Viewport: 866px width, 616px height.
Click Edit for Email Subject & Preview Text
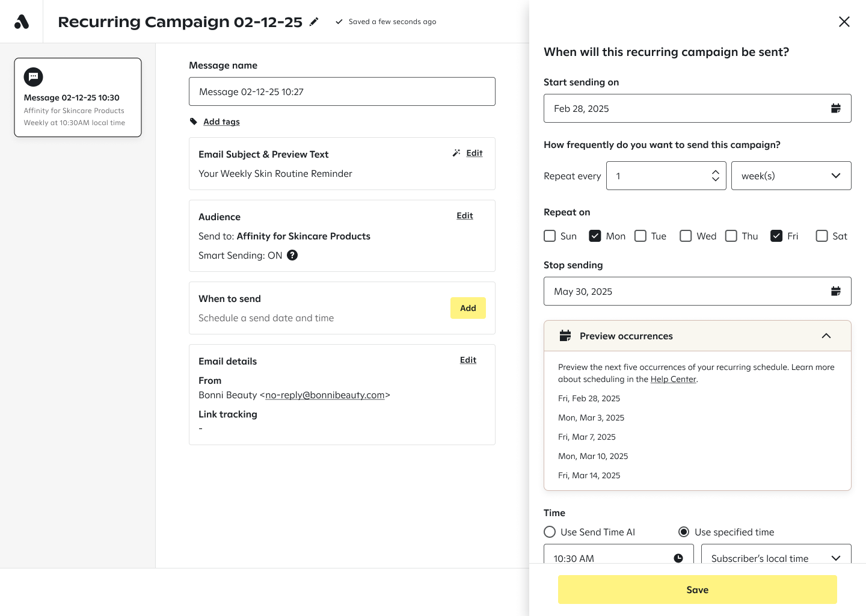(x=474, y=153)
